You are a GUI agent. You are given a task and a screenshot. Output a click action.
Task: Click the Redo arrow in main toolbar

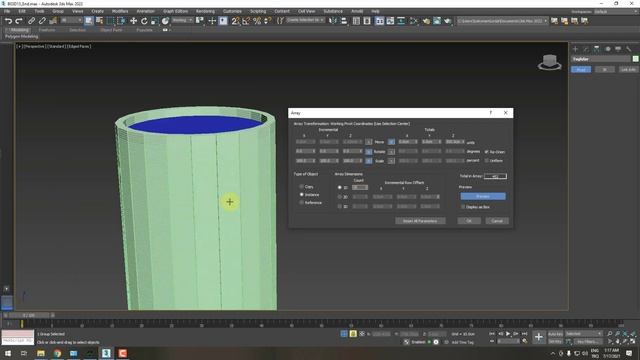pos(19,21)
